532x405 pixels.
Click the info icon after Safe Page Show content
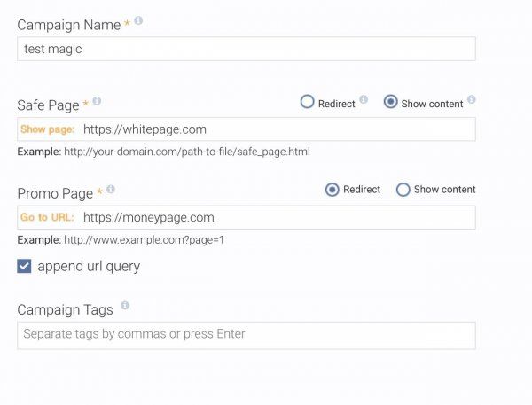(x=472, y=100)
